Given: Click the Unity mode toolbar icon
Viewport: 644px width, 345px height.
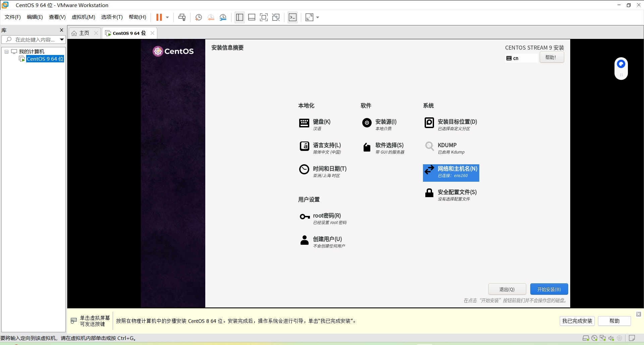Looking at the screenshot, I should (x=276, y=17).
